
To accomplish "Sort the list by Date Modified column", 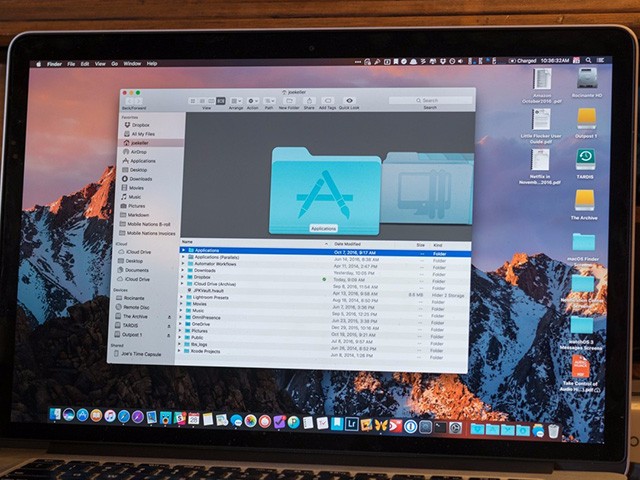I will (350, 243).
